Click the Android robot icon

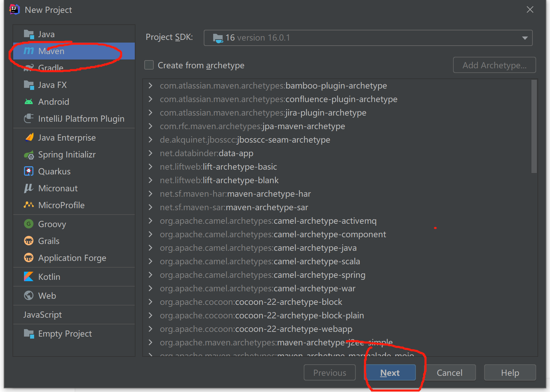pyautogui.click(x=29, y=102)
